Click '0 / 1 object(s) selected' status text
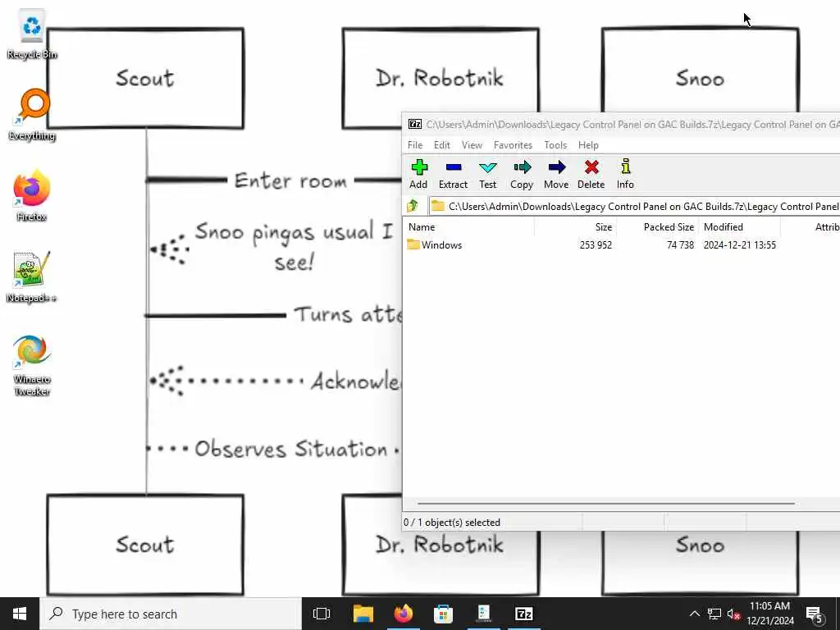 [452, 523]
